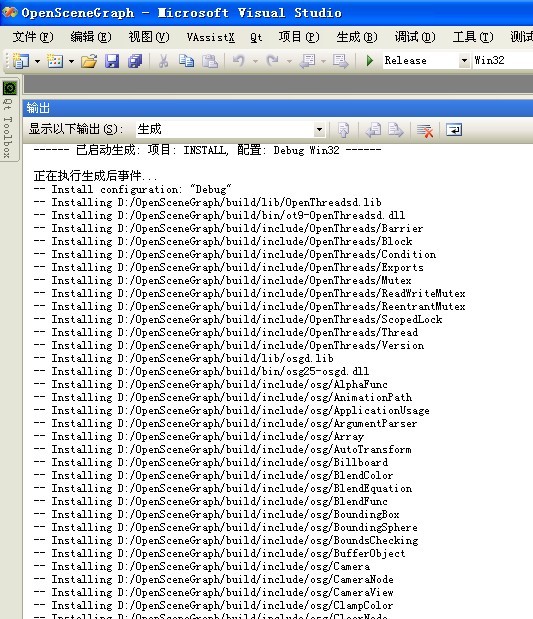Open the Redo history dropdown arrow
Image resolution: width=533 pixels, height=619 pixels.
[289, 61]
